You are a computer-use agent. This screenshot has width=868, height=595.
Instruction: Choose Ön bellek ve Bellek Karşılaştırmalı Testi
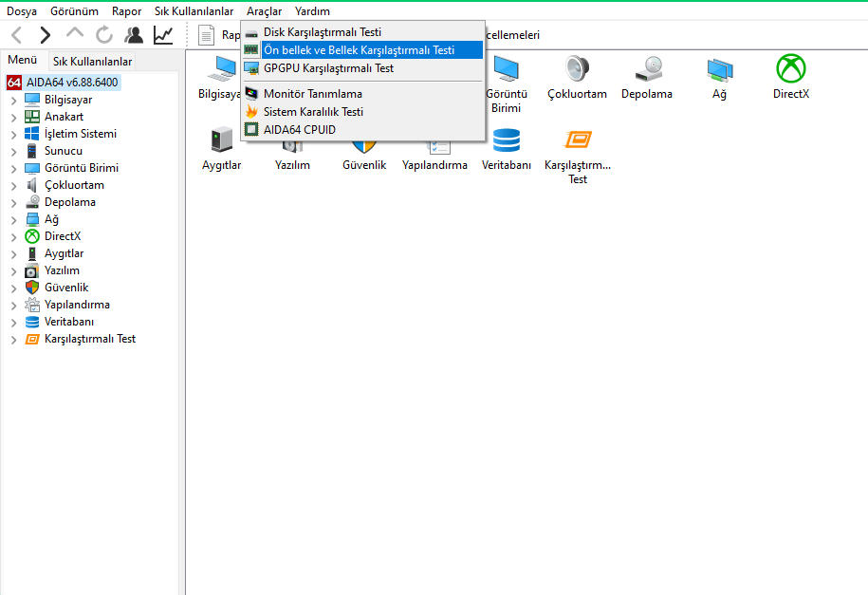click(x=363, y=50)
